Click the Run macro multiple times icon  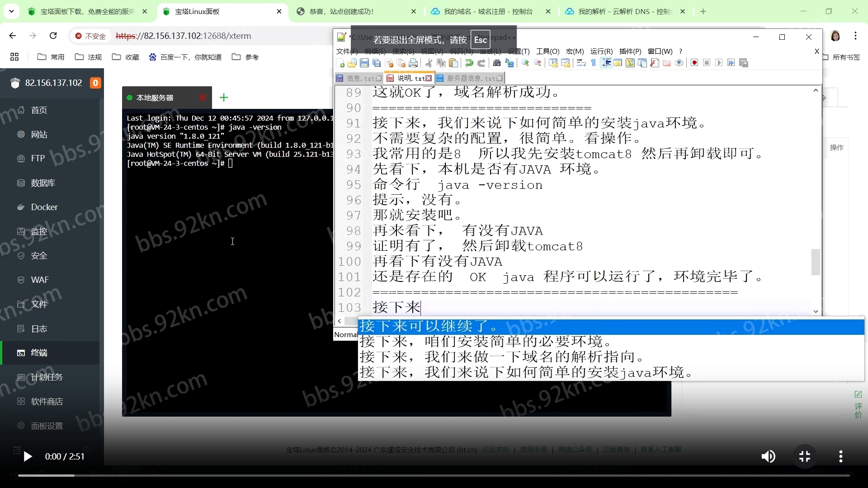pos(731,63)
